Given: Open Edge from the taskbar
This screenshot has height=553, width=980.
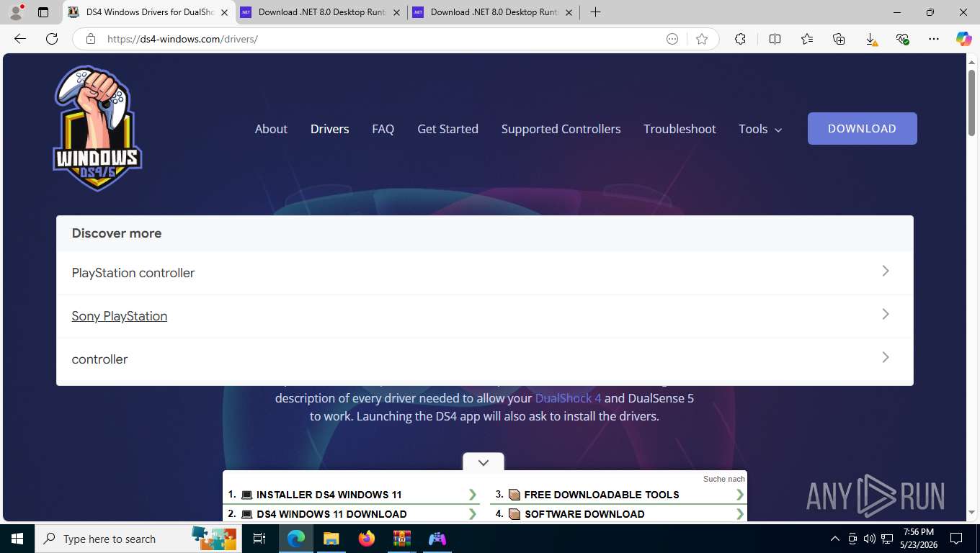Looking at the screenshot, I should click(296, 539).
